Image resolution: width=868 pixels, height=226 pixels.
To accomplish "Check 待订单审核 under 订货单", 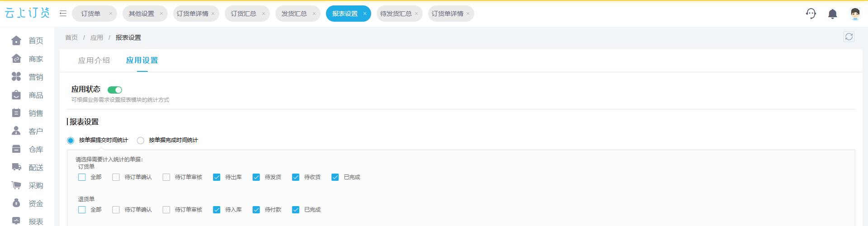I will pos(166,177).
